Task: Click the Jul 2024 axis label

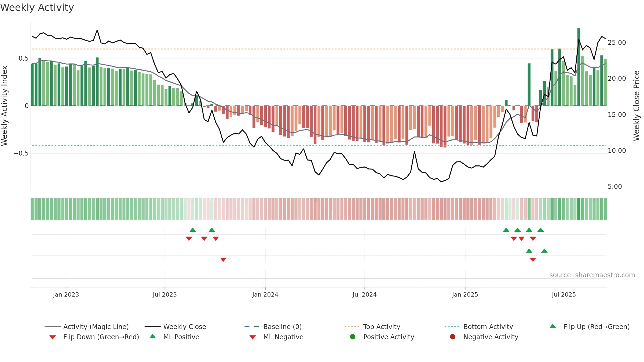Action: click(365, 294)
